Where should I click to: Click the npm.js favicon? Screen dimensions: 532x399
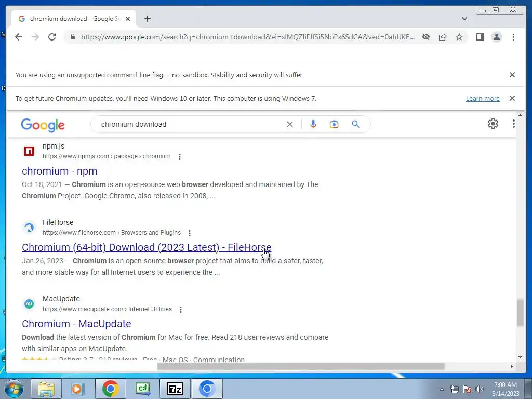click(29, 151)
